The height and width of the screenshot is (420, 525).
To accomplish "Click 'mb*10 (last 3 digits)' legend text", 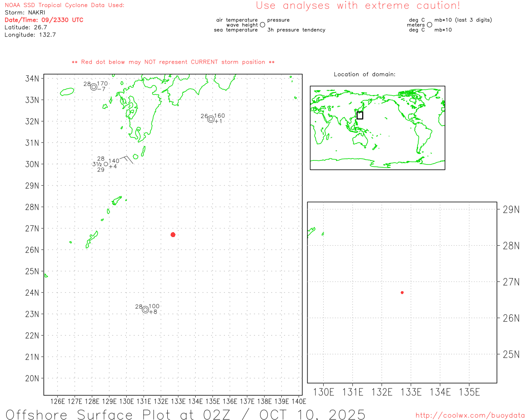I will pyautogui.click(x=463, y=20).
